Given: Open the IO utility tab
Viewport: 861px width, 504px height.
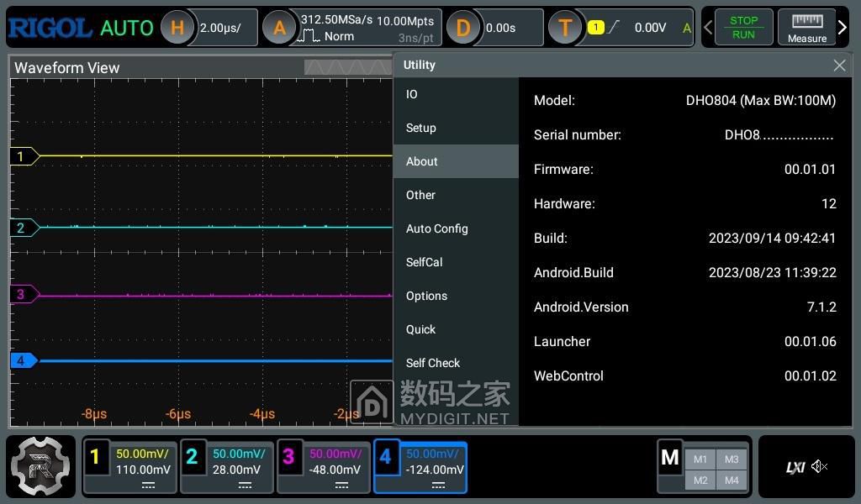Looking at the screenshot, I should 456,94.
